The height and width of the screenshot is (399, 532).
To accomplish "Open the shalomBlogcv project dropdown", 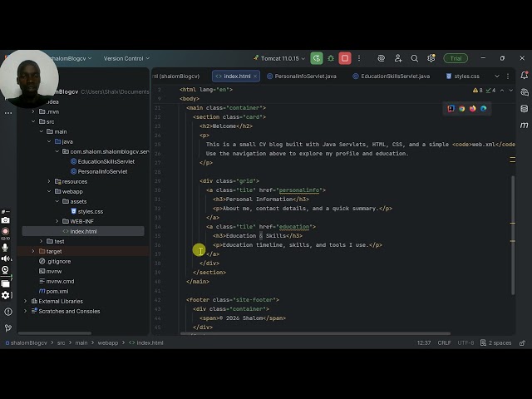I will 71,58.
